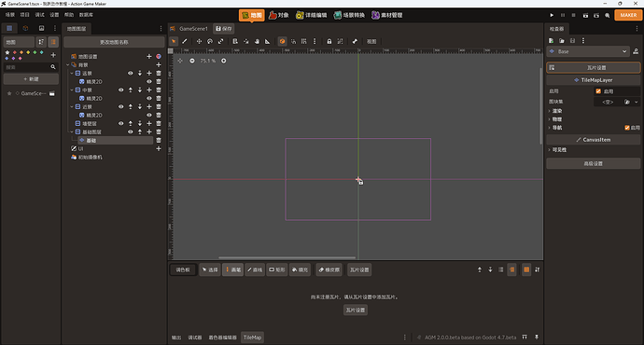Toggle visibility of the 远景 layer
Image resolution: width=644 pixels, height=345 pixels.
tap(130, 74)
